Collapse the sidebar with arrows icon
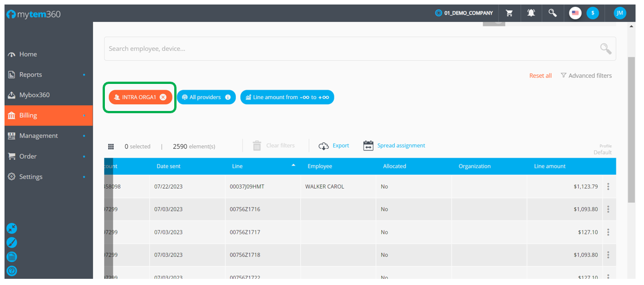Viewport: 644px width, 285px height. point(11,228)
